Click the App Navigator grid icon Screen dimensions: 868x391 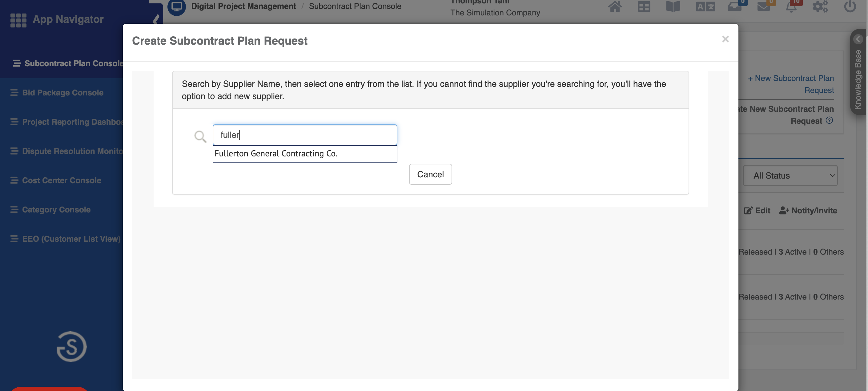click(x=18, y=20)
